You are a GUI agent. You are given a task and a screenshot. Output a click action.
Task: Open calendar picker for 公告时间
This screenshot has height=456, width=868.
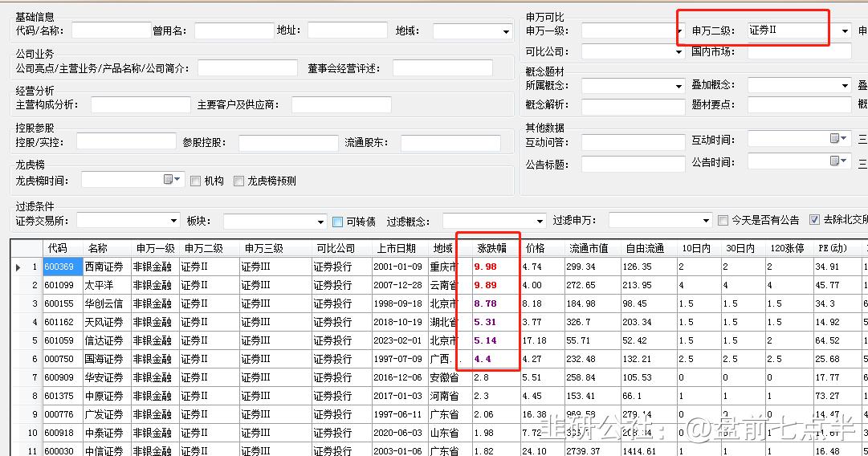(x=838, y=161)
